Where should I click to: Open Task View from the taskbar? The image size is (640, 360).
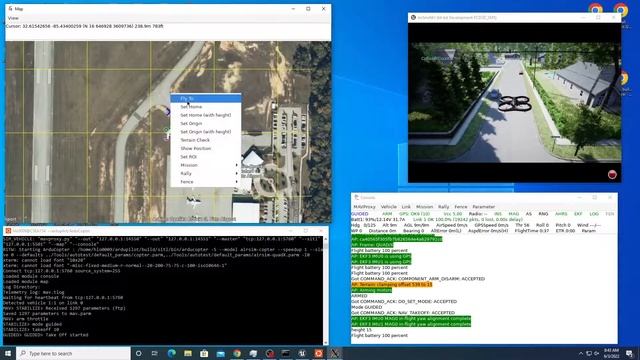pyautogui.click(x=155, y=353)
